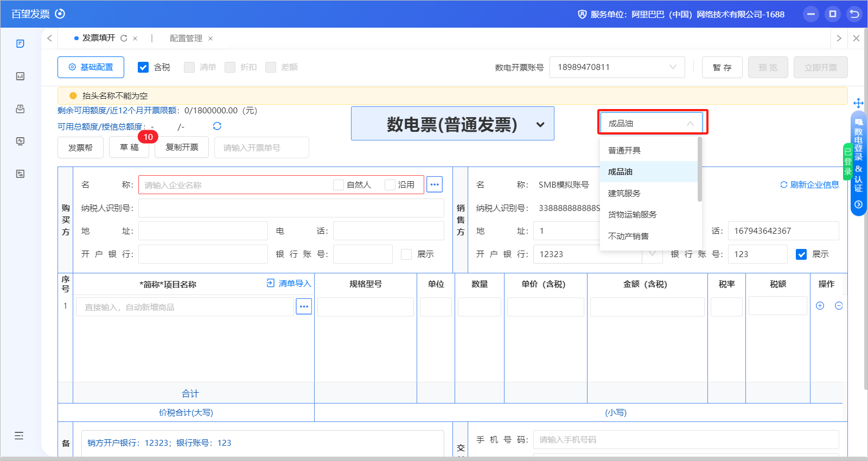Screen dimensions: 868x461
Task: Navigate tabs right with the forward chevron
Action: (x=839, y=38)
